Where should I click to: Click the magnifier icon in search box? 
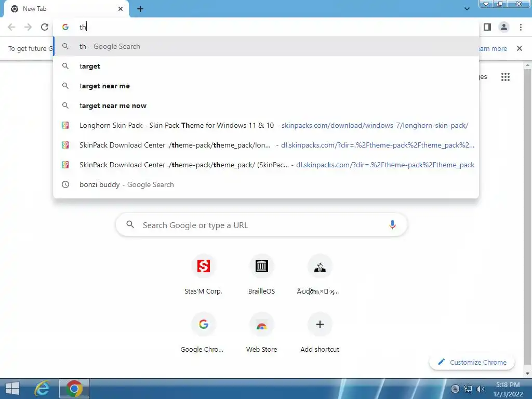click(130, 224)
